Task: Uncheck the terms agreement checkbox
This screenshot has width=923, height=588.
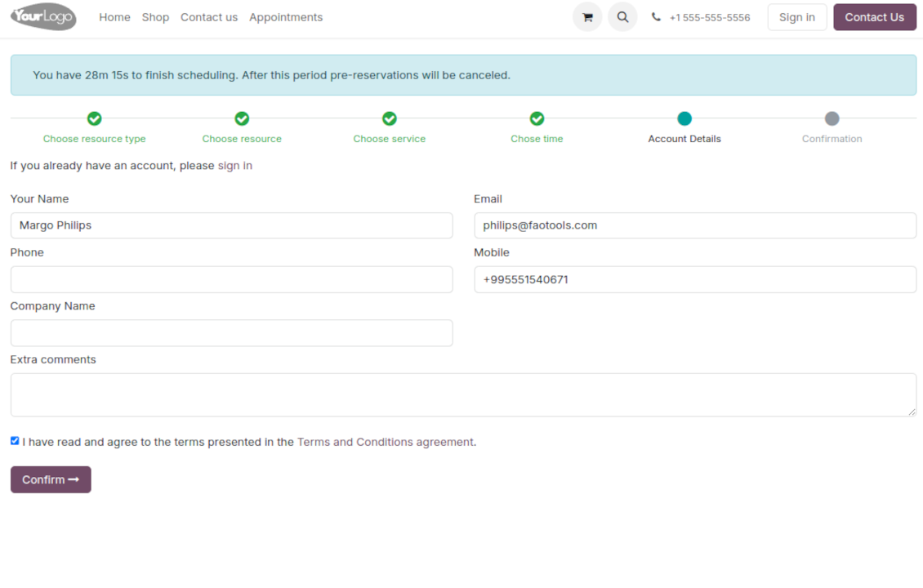Action: coord(15,441)
